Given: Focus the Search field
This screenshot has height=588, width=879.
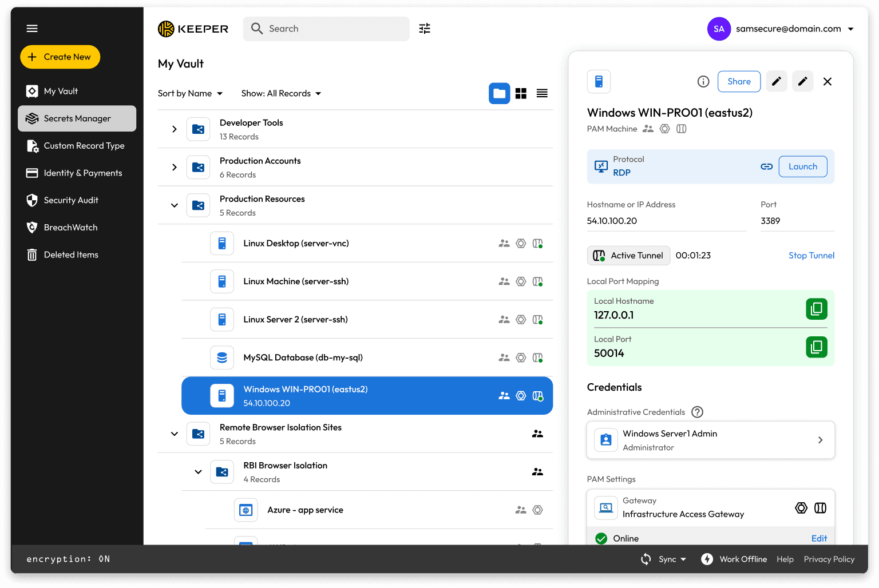Looking at the screenshot, I should pyautogui.click(x=326, y=29).
